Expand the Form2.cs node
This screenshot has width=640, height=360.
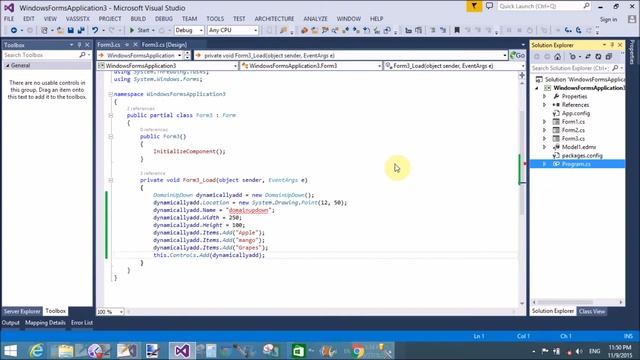[544, 130]
